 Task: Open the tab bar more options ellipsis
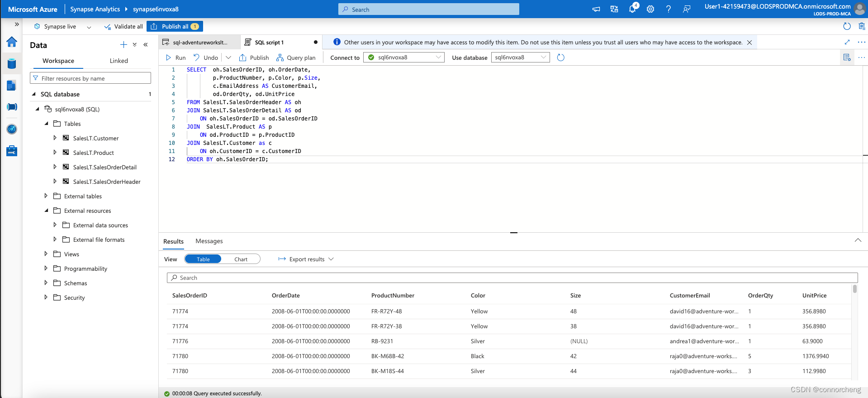click(862, 42)
